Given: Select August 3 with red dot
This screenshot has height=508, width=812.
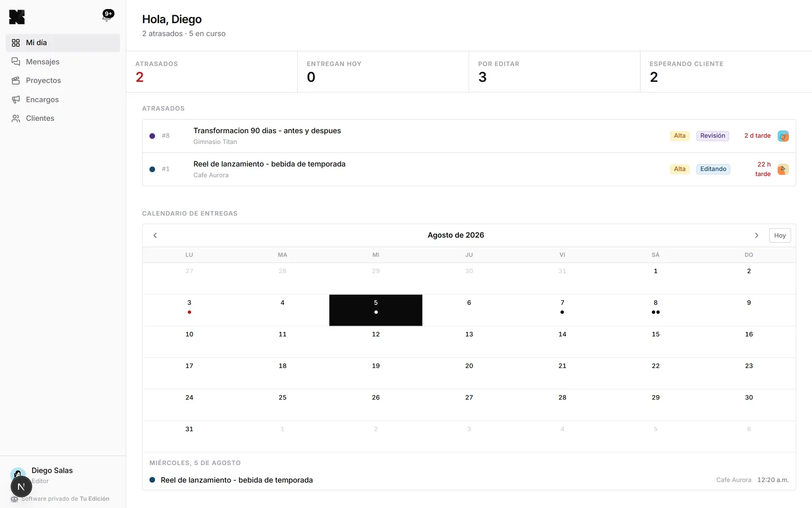Looking at the screenshot, I should (x=189, y=310).
